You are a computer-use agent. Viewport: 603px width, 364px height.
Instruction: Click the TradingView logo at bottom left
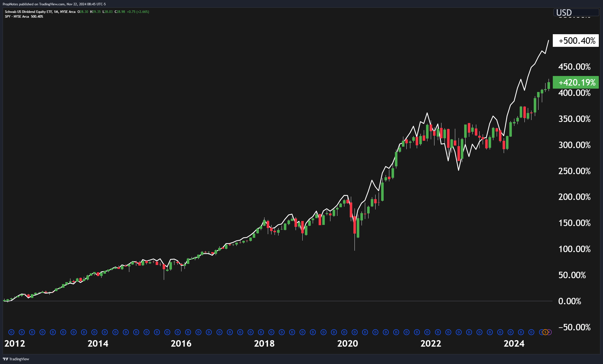coord(16,359)
